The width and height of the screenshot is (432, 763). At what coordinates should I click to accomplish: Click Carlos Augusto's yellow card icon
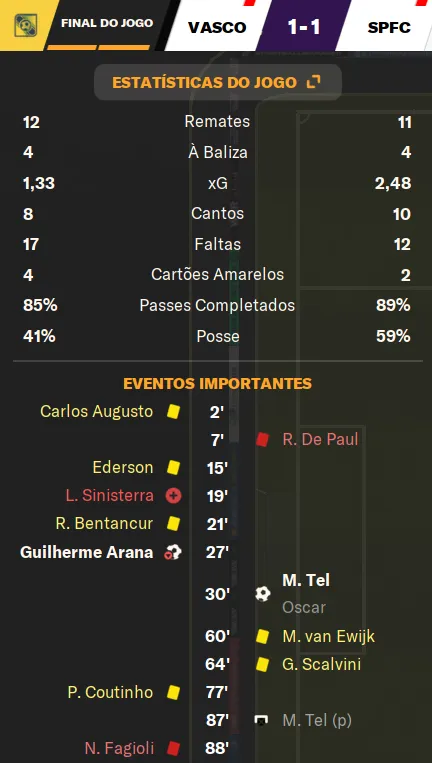(173, 412)
